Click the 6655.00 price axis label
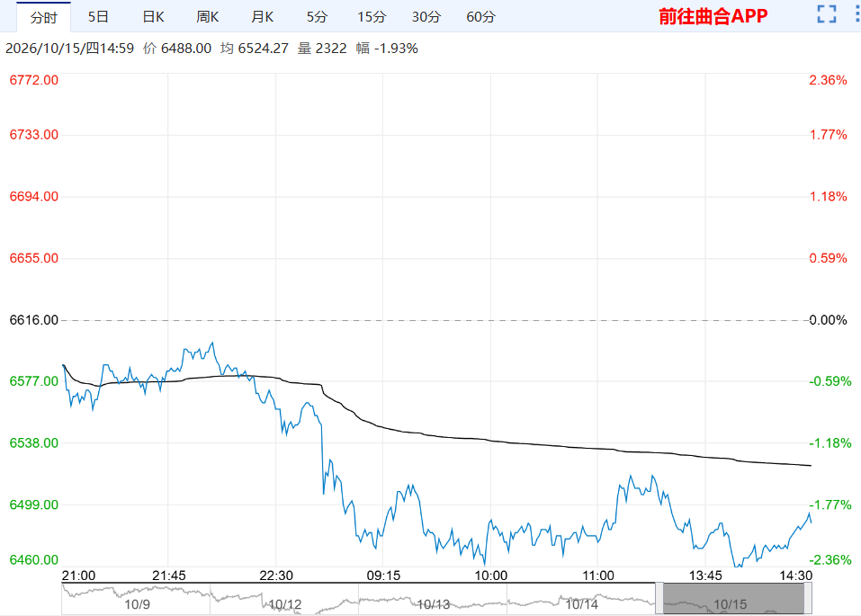 (34, 258)
